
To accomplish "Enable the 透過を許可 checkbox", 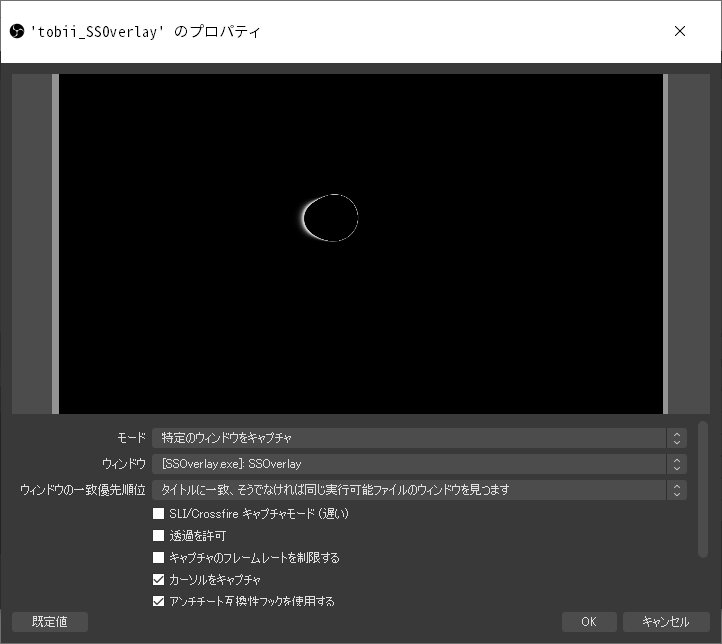I will 158,535.
